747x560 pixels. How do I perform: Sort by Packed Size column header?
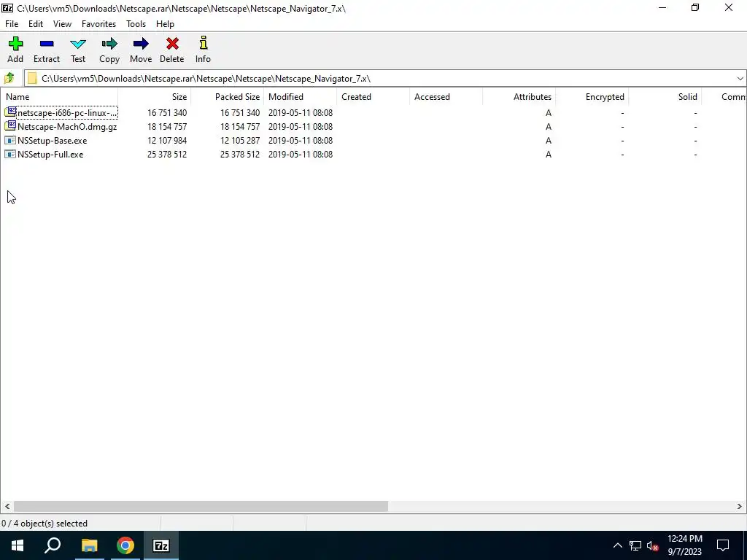[x=228, y=97]
